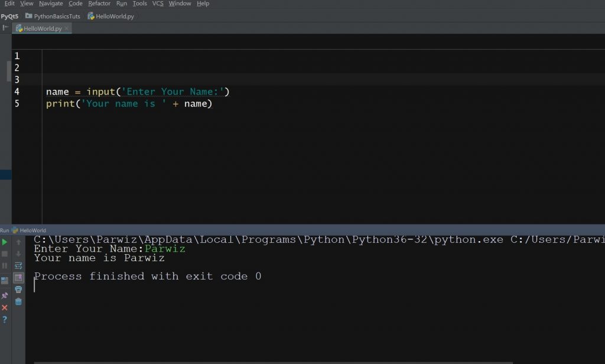Close the HelloWorld.py editor tab

[x=66, y=28]
